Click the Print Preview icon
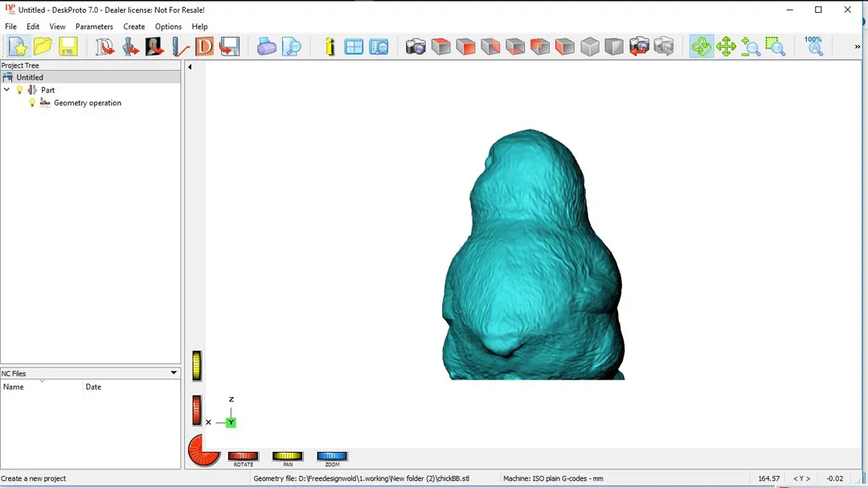 [x=292, y=47]
